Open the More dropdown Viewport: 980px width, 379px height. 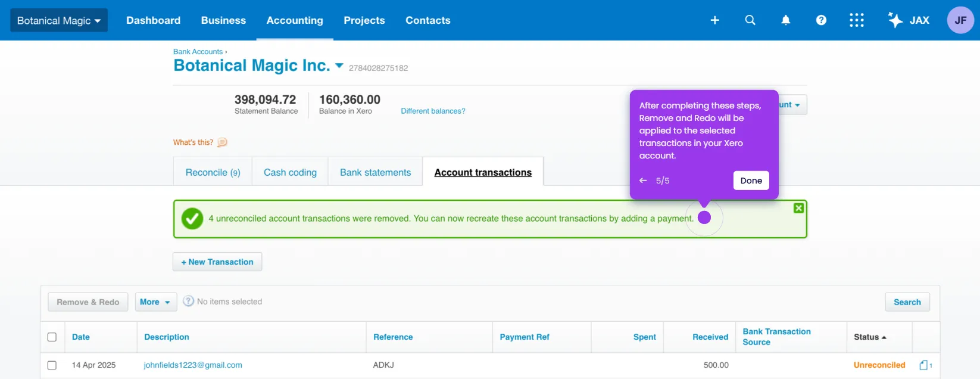tap(156, 302)
